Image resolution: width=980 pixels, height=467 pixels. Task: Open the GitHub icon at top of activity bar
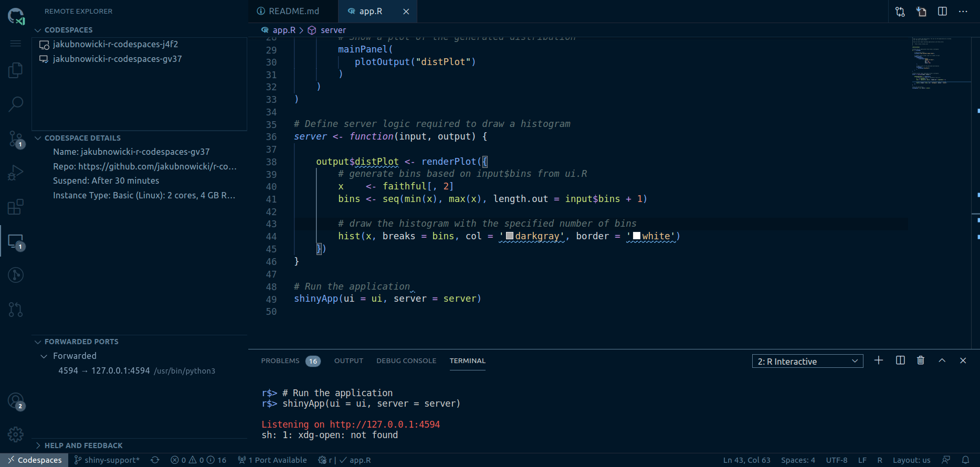pyautogui.click(x=16, y=16)
